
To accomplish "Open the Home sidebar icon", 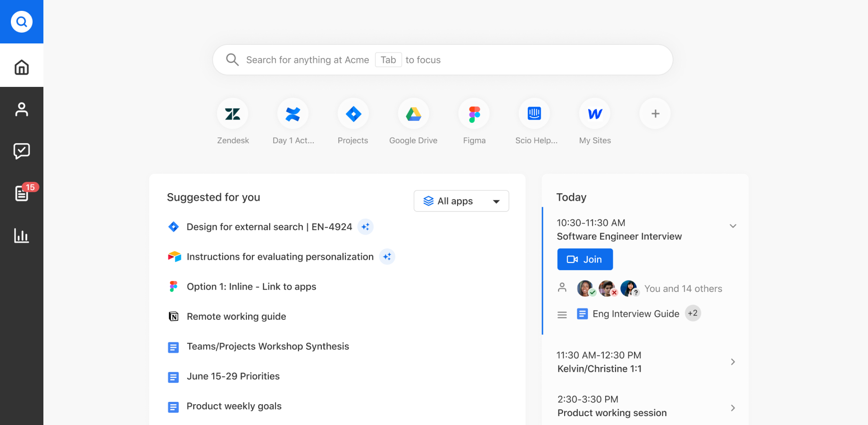I will (x=22, y=67).
